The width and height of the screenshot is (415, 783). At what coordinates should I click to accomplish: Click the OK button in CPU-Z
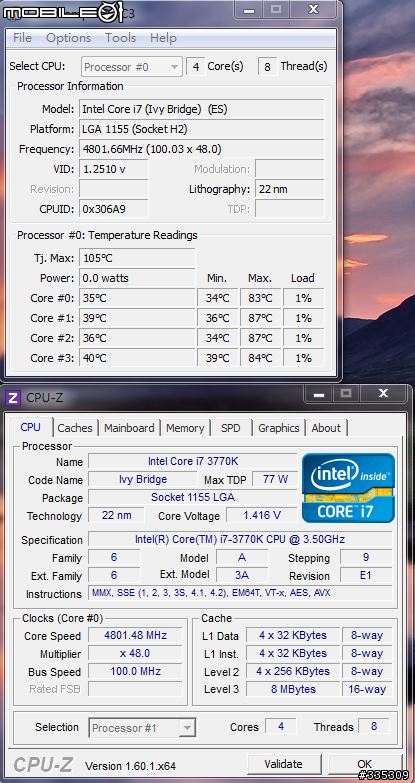[x=365, y=764]
